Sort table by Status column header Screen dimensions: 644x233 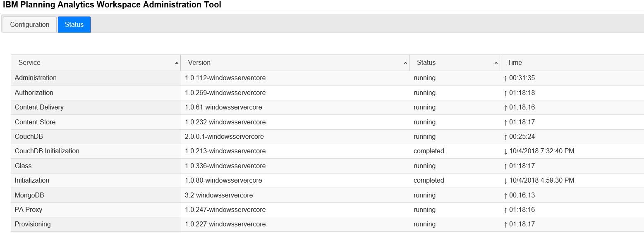[x=455, y=63]
